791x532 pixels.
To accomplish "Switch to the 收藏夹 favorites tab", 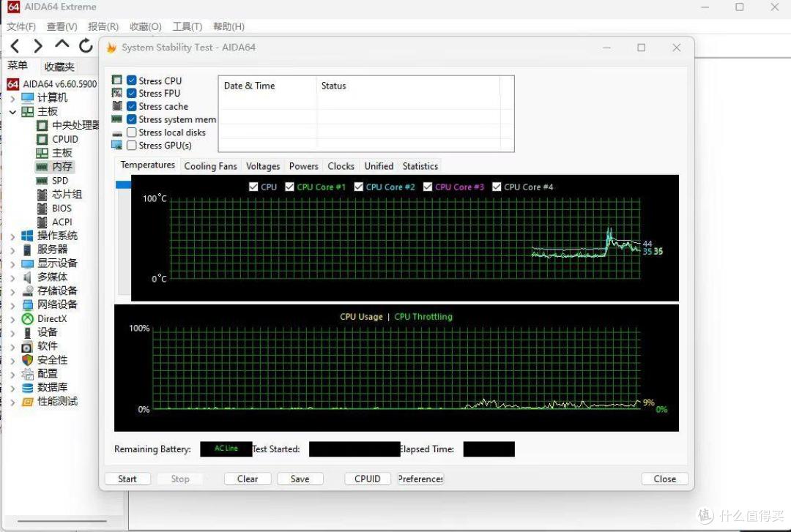I will click(x=59, y=67).
